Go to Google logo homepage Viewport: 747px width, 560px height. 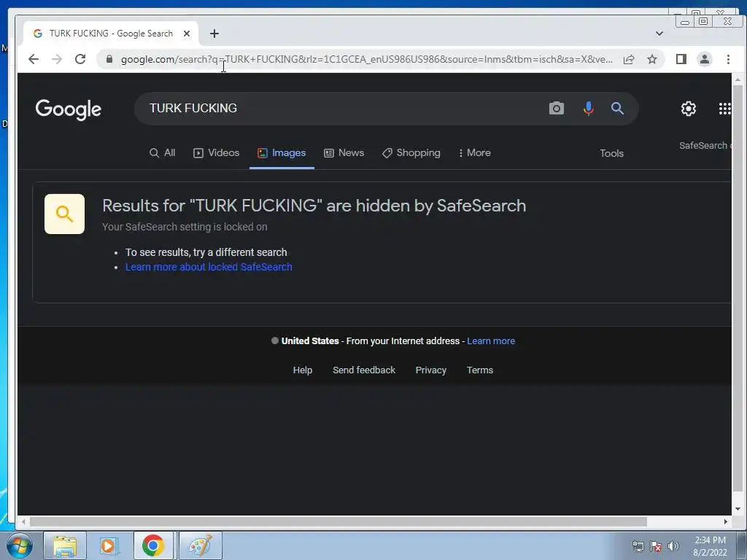click(68, 109)
